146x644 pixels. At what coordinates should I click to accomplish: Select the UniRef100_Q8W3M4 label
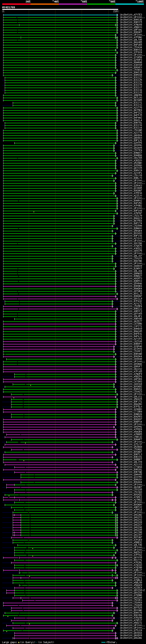131,95
